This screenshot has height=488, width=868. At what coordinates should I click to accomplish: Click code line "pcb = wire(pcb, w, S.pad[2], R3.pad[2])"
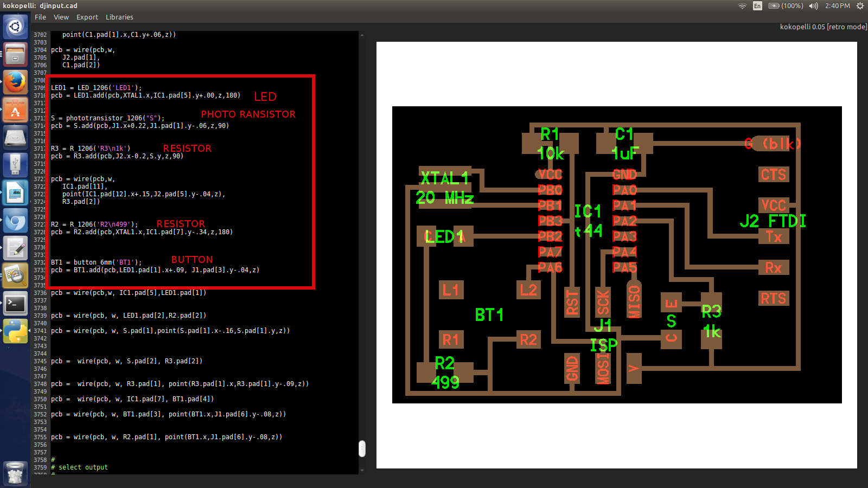pos(126,361)
